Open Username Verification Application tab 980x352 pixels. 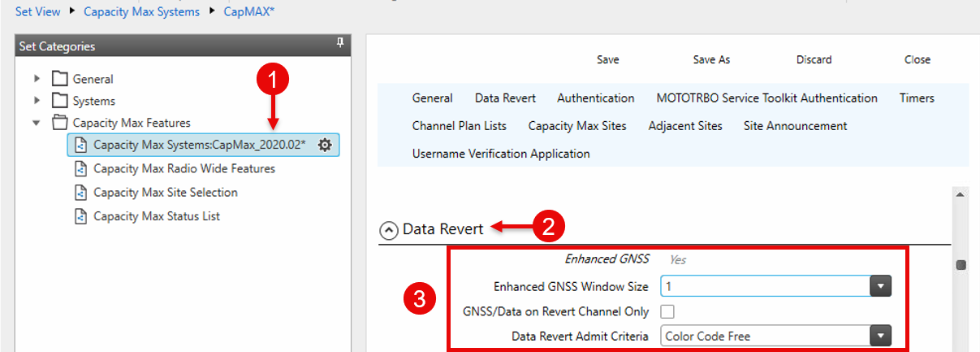501,153
